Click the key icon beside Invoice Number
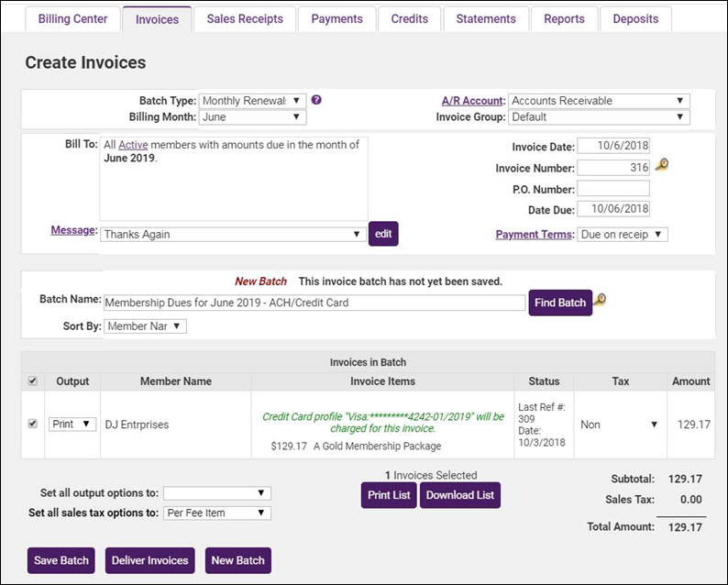The image size is (728, 585). click(661, 166)
